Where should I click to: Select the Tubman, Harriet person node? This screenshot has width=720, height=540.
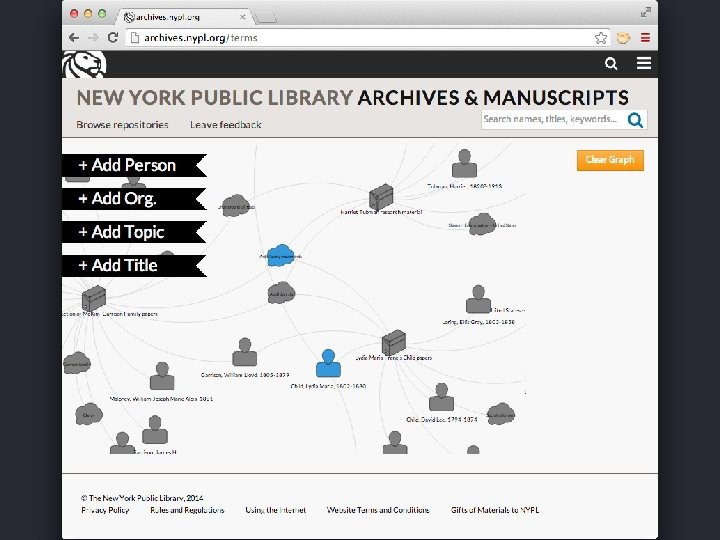(464, 163)
